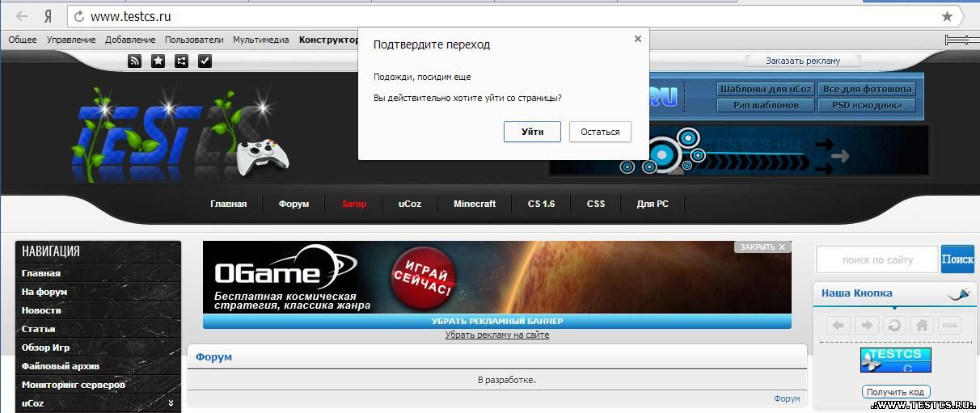This screenshot has height=413, width=980.
Task: Go to Форум in top nav
Action: 294,204
